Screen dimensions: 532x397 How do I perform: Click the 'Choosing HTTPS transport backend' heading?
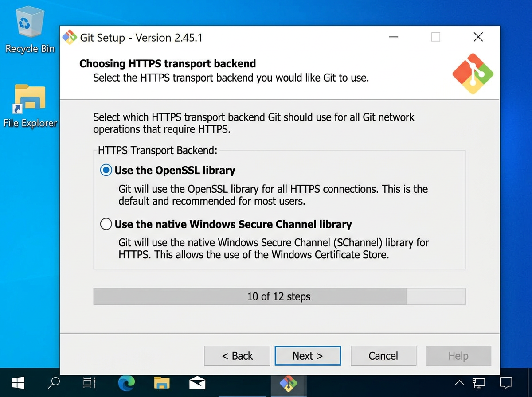pos(168,64)
